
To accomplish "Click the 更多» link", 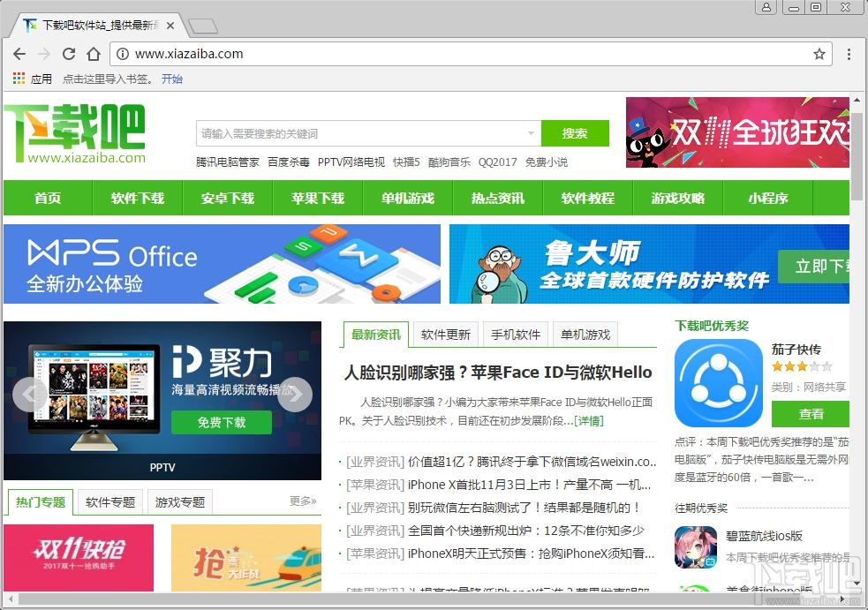I will (303, 501).
